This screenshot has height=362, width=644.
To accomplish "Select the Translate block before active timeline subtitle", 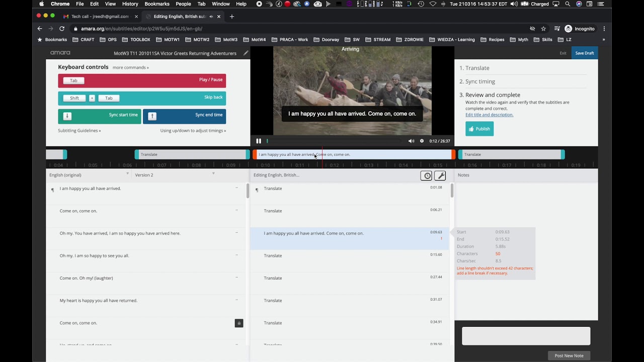I will [192, 154].
